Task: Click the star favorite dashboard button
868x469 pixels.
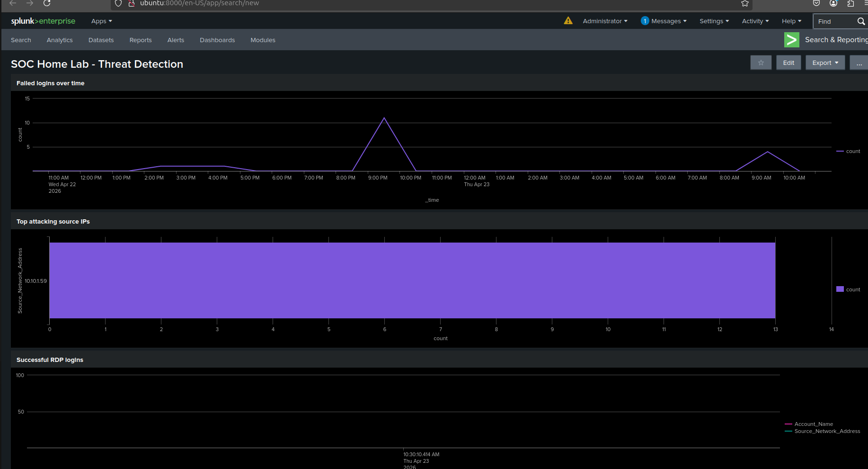Action: click(761, 63)
